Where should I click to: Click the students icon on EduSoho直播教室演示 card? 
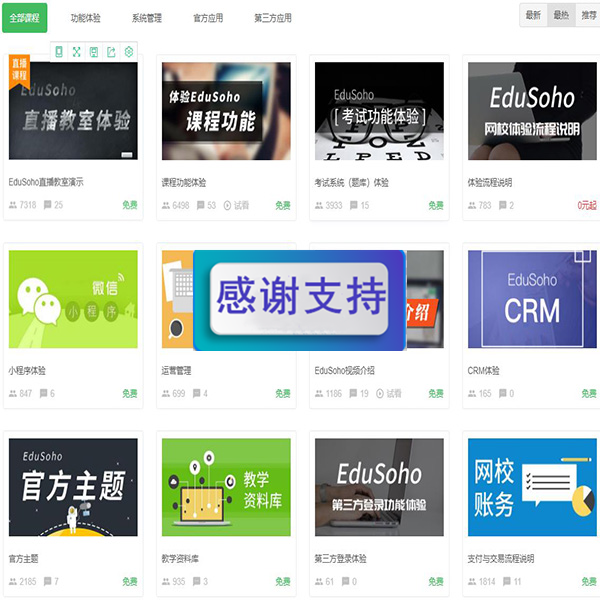point(13,205)
